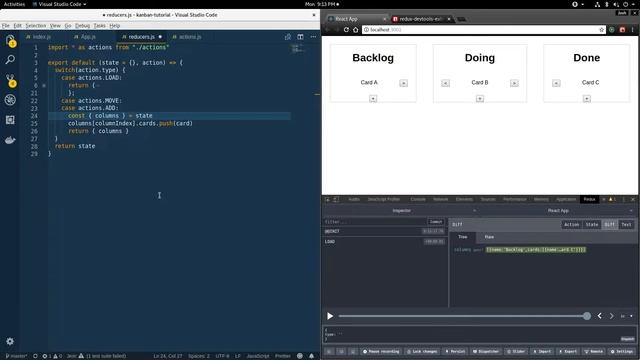Click the notification bell in VS Code status bar
This screenshot has width=640, height=360.
(x=311, y=356)
